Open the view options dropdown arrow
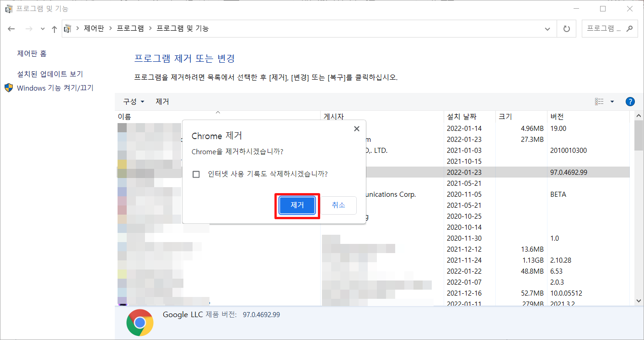 [612, 102]
